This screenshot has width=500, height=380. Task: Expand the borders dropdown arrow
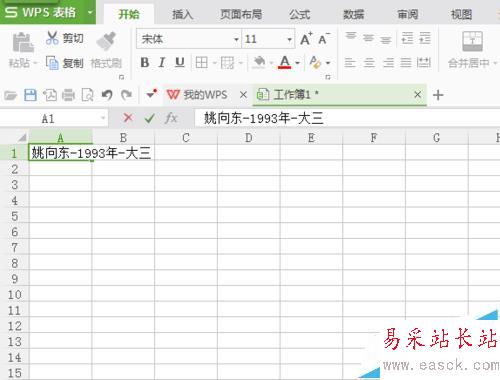[x=214, y=62]
